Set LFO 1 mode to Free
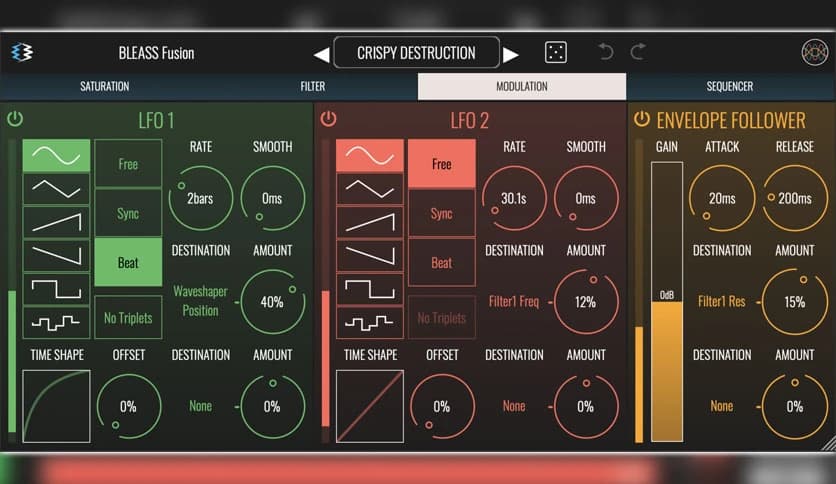 [x=128, y=164]
